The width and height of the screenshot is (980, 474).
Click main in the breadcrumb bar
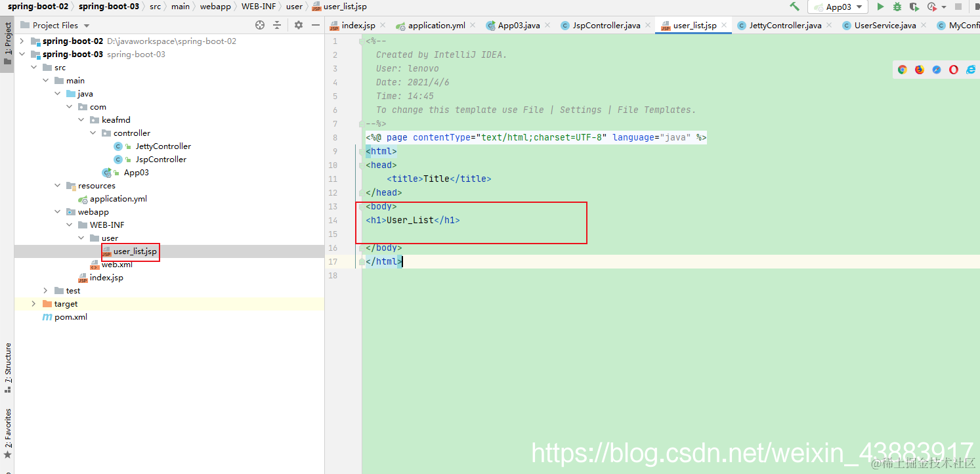point(180,6)
